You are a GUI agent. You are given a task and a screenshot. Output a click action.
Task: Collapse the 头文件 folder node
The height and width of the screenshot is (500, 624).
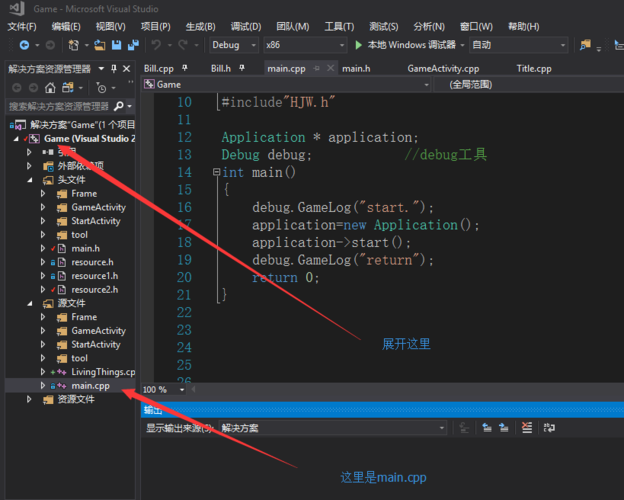pos(29,180)
